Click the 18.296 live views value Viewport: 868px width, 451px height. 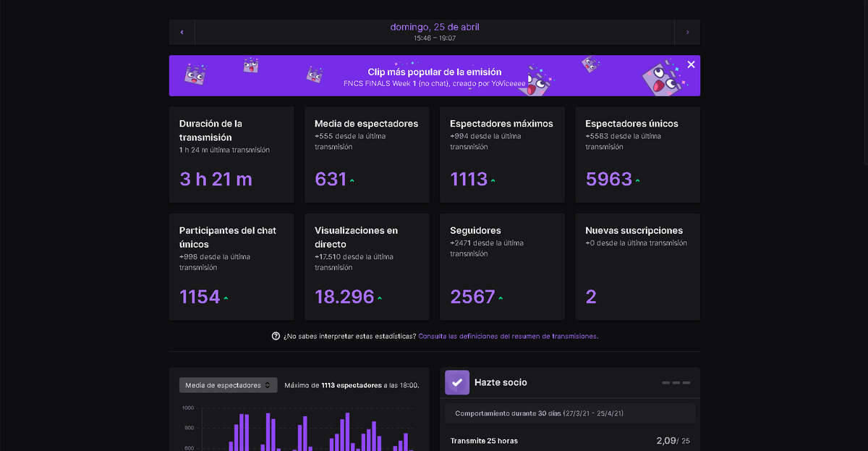coord(344,297)
